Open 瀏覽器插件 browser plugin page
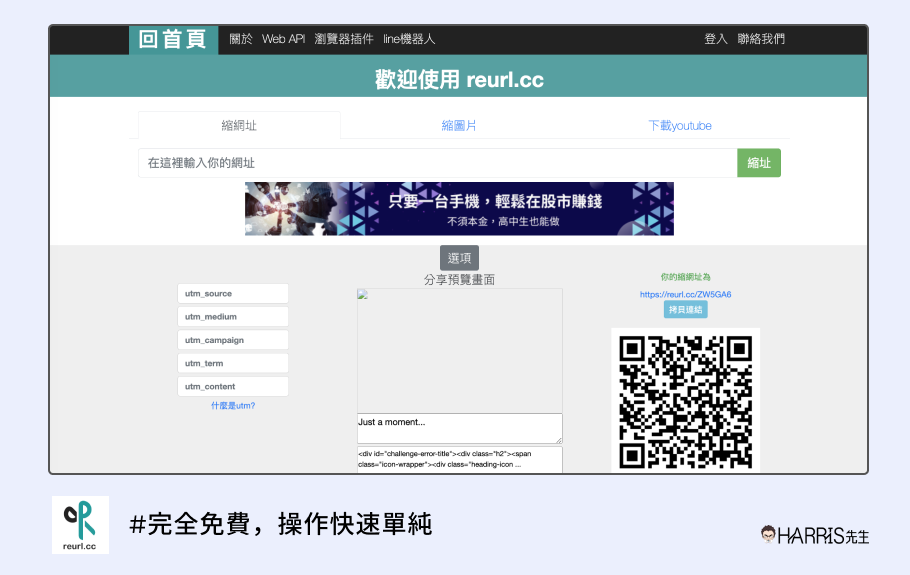Image resolution: width=910 pixels, height=575 pixels. point(344,39)
